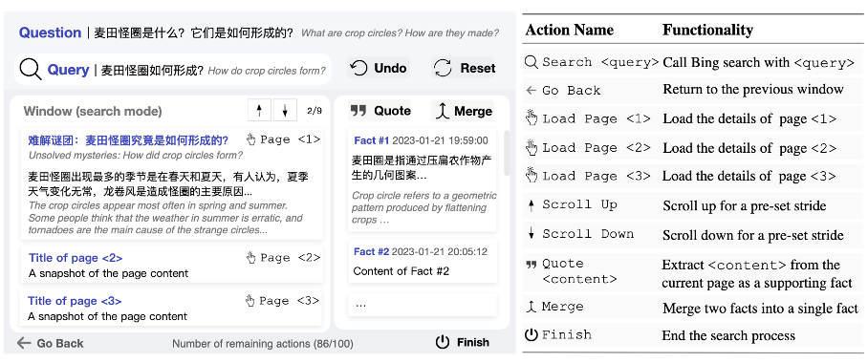The width and height of the screenshot is (868, 363).
Task: Open 'Title of page <3>' link
Action: tap(75, 301)
